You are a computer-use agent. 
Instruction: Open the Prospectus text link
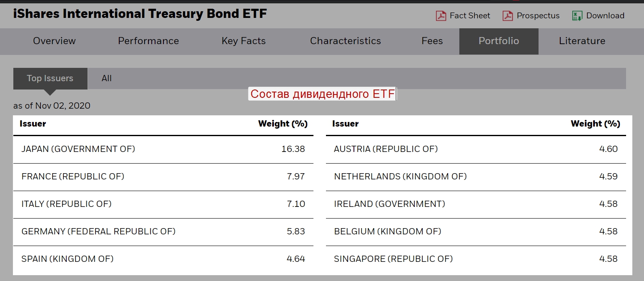[x=538, y=16]
